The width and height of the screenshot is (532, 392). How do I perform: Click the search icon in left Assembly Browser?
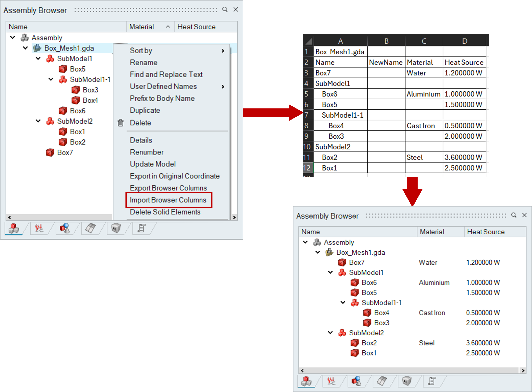[225, 10]
